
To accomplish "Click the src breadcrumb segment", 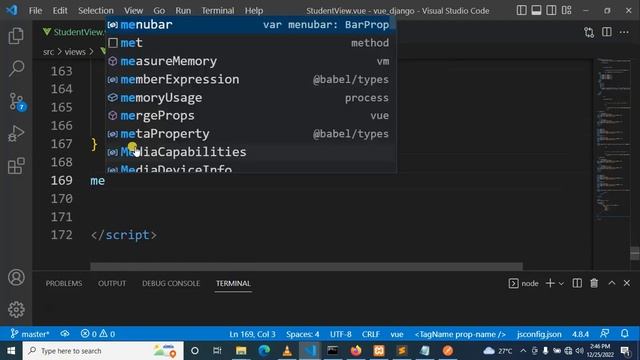I will pyautogui.click(x=48, y=52).
